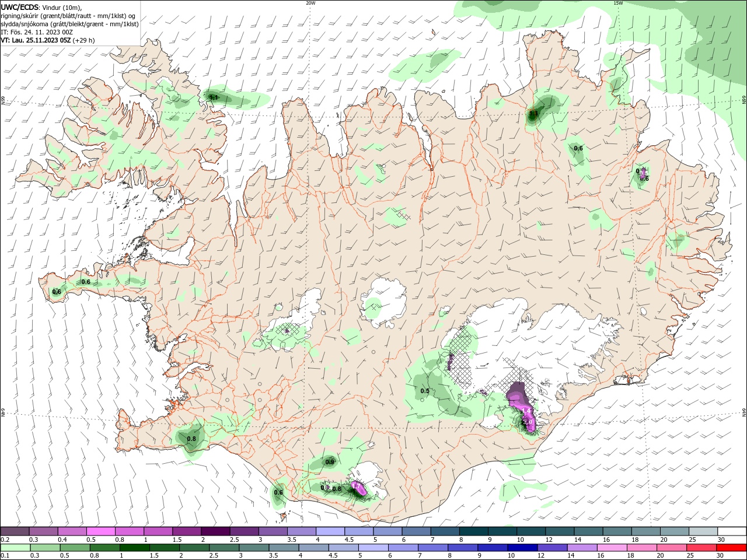Select the 4 lavender swatch in upper legend
Image resolution: width=747 pixels, height=560 pixels.
click(330, 531)
